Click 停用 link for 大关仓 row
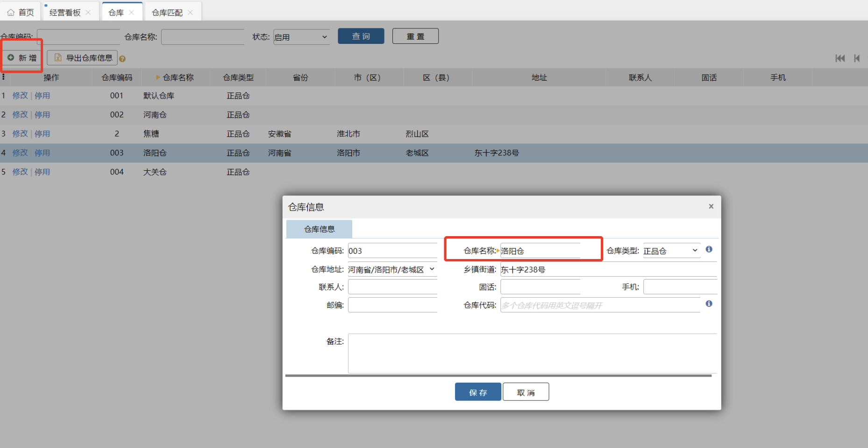868x448 pixels. (x=42, y=172)
